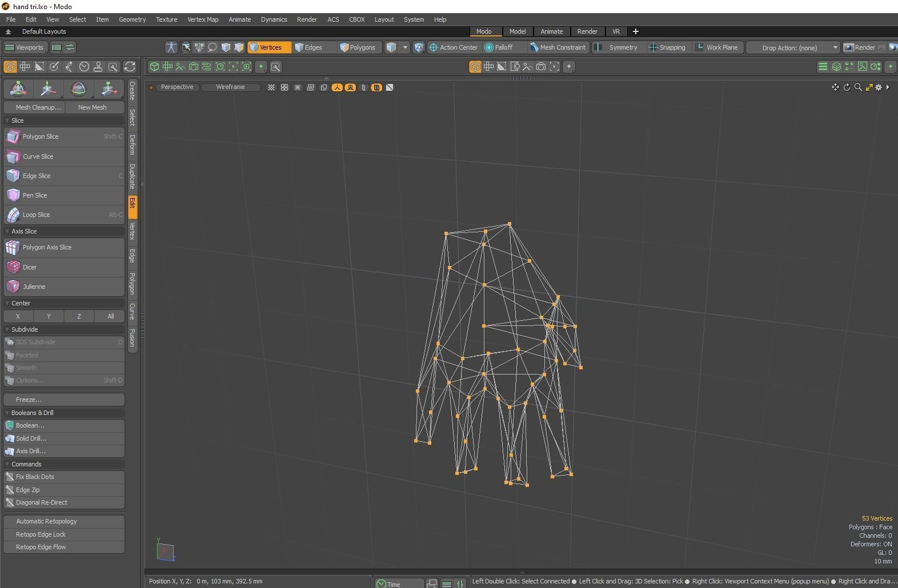This screenshot has width=898, height=588.
Task: Toggle Mesh Constraint
Action: [557, 47]
